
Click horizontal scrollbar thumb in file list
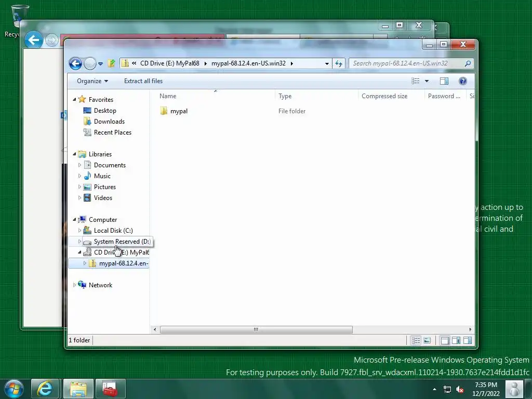(256, 329)
